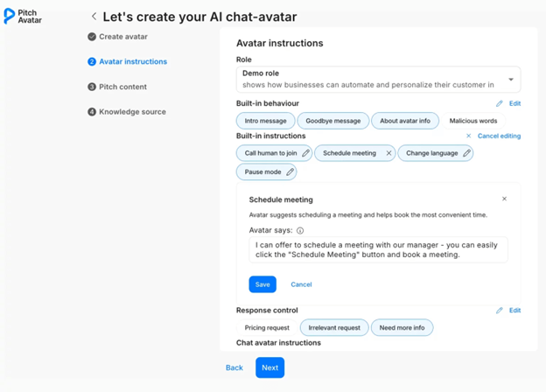Image resolution: width=546 pixels, height=392 pixels.
Task: Toggle the Goodbye message chip
Action: pyautogui.click(x=332, y=121)
